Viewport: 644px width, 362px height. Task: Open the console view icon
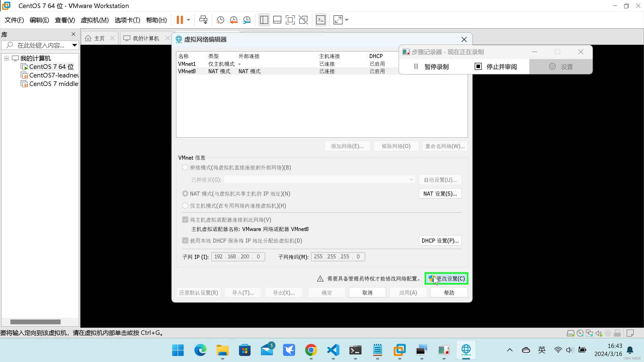click(321, 20)
